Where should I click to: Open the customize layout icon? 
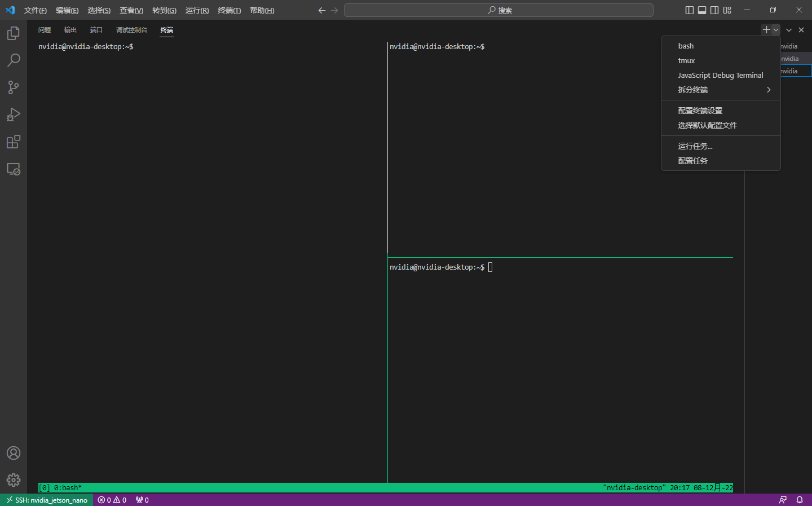click(727, 10)
